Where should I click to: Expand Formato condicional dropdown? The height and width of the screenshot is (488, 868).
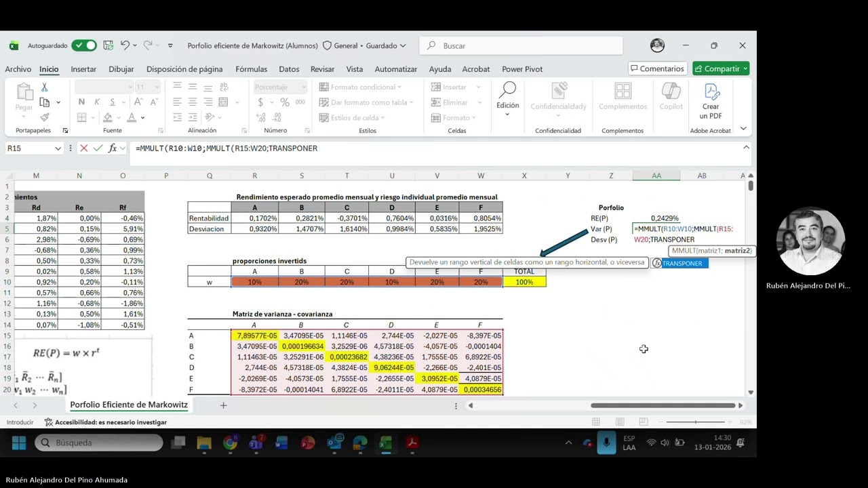[399, 87]
